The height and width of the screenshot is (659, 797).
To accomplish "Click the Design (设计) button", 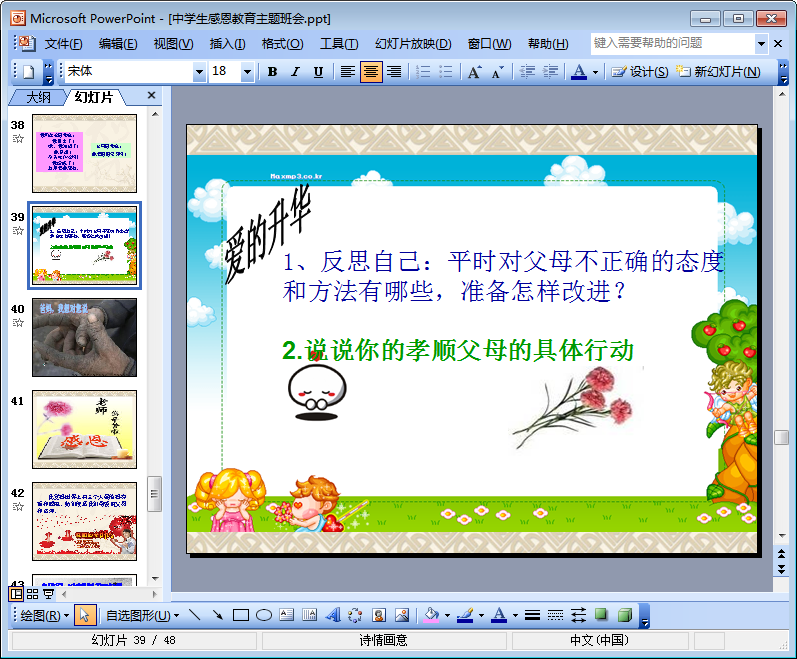I will point(640,72).
